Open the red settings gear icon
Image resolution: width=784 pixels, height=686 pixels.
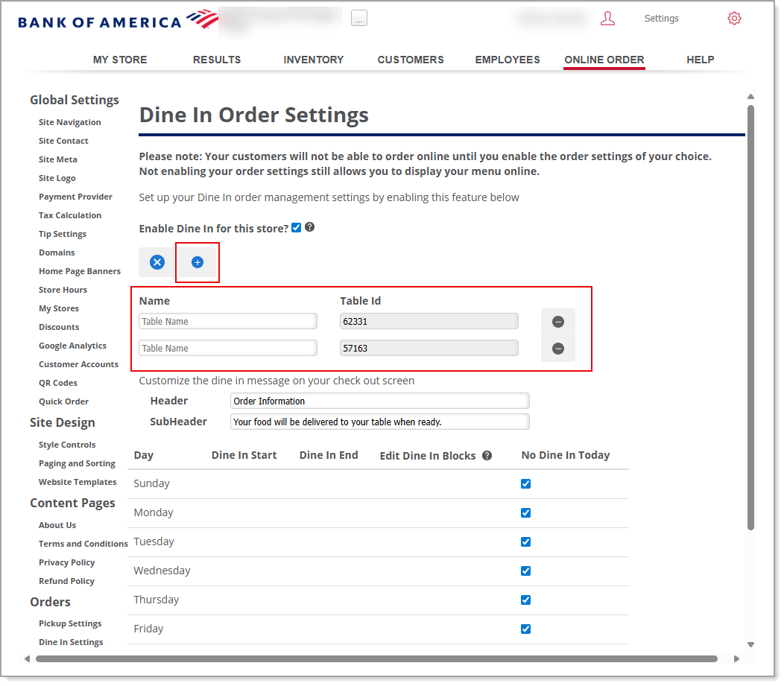pos(734,19)
